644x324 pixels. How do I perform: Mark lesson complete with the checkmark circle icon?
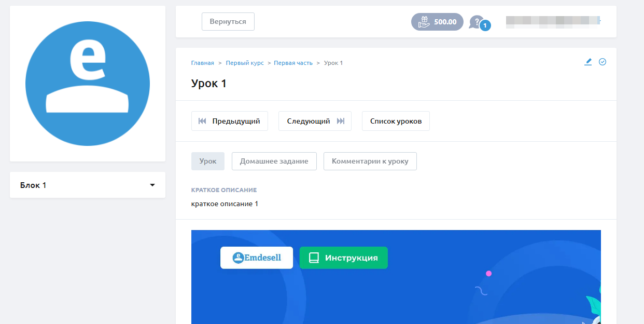coord(603,62)
